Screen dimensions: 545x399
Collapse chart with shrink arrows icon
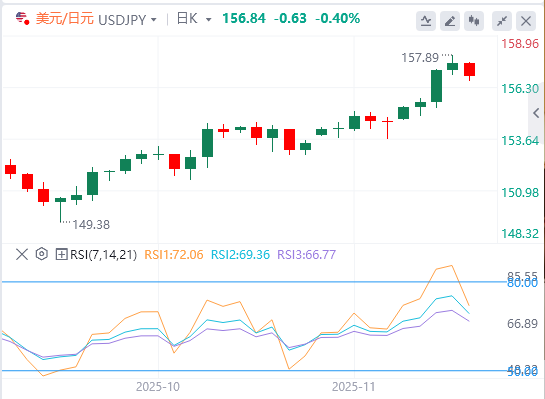pyautogui.click(x=502, y=21)
